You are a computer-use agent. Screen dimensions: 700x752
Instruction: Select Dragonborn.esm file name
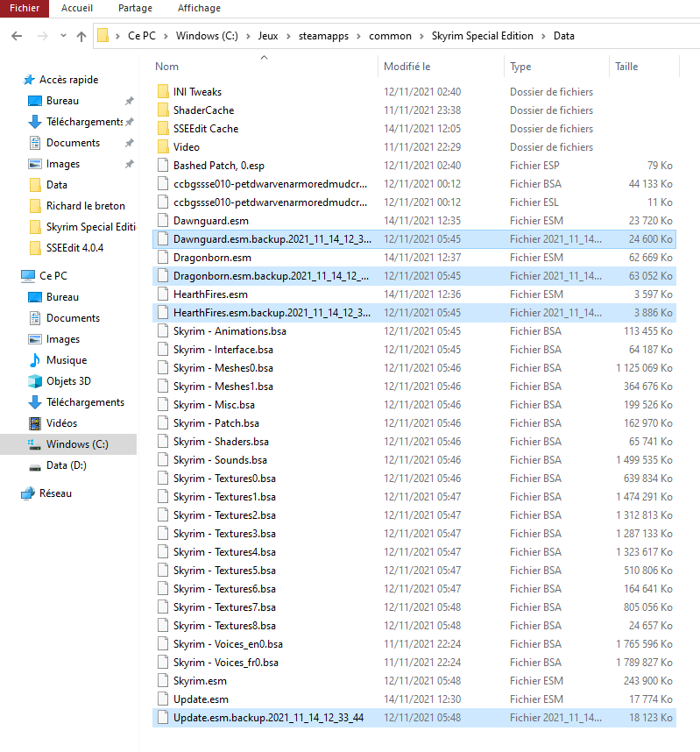coord(212,258)
